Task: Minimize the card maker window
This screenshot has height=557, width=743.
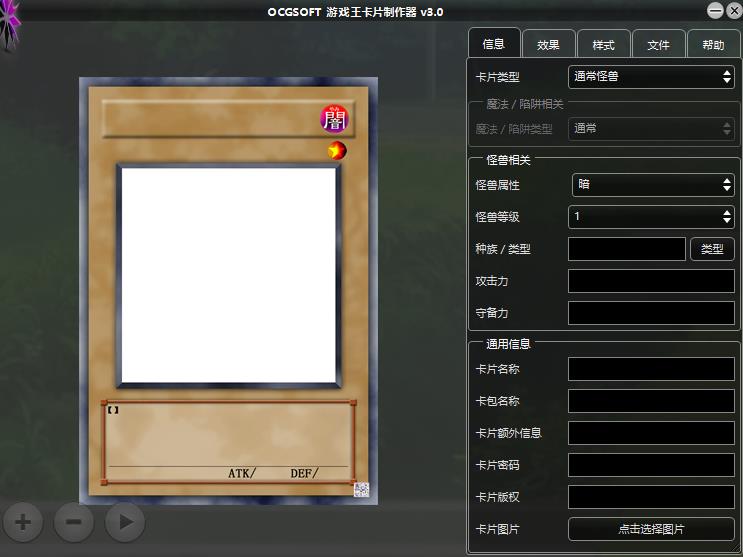Action: coord(715,10)
